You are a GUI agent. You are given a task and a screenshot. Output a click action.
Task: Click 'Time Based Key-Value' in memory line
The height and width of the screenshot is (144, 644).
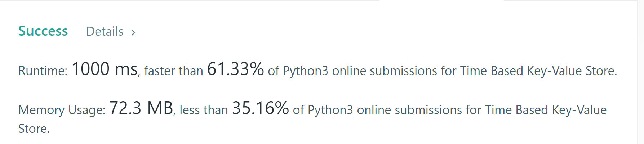click(x=545, y=110)
